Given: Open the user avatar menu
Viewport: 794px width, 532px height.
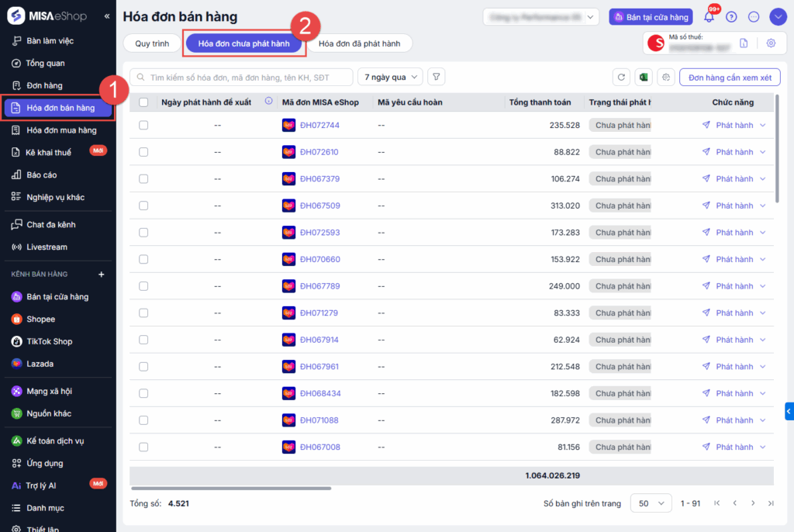Looking at the screenshot, I should (778, 17).
